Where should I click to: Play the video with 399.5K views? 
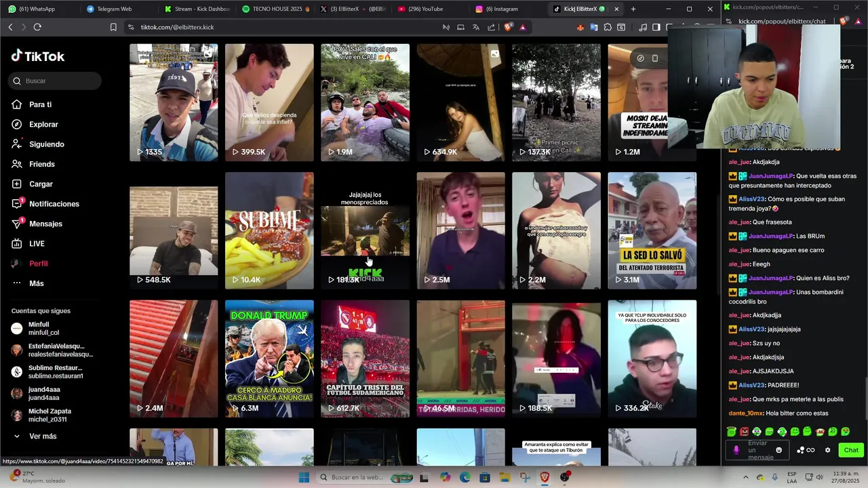point(269,102)
